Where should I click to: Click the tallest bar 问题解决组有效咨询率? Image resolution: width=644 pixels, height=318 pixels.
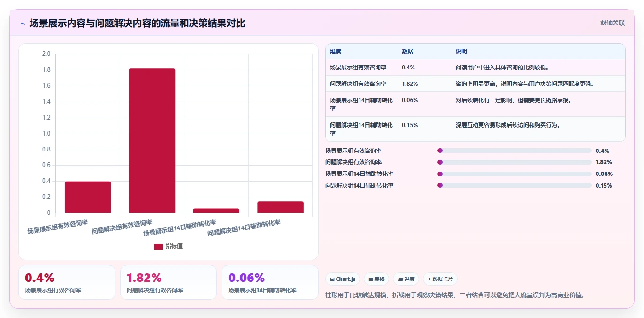pyautogui.click(x=152, y=141)
